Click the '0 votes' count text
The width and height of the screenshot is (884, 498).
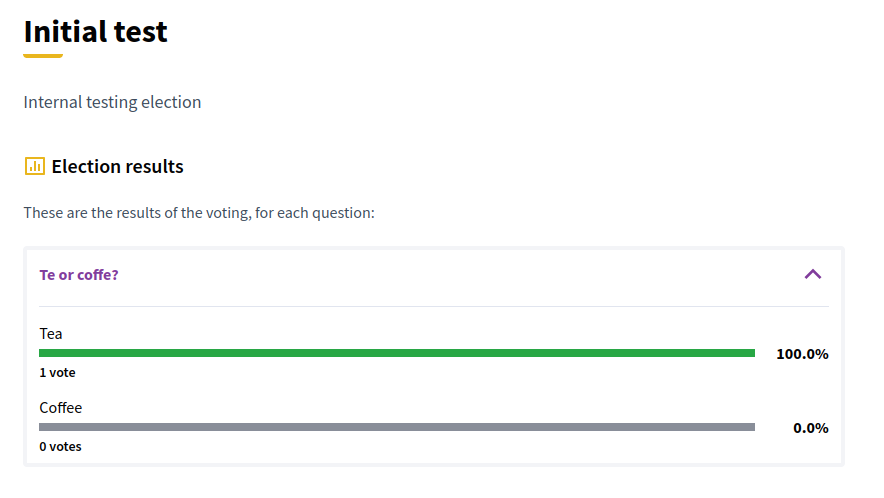coord(60,447)
